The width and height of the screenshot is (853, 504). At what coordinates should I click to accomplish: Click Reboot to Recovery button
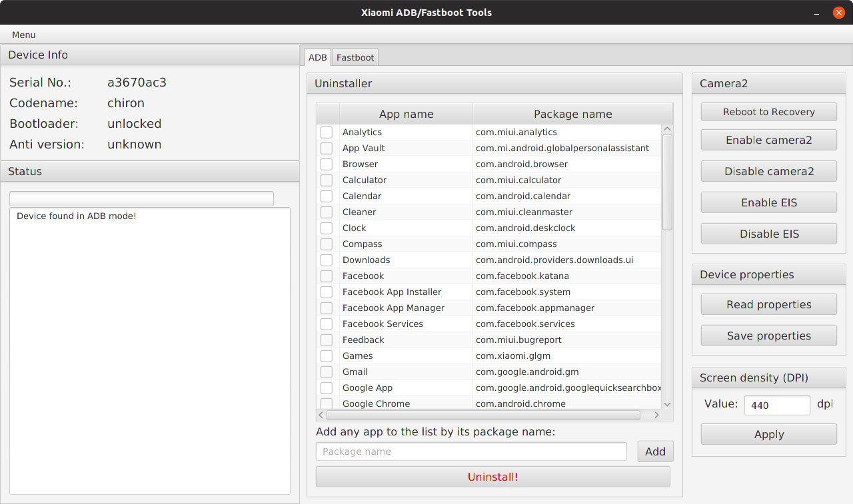click(x=768, y=112)
